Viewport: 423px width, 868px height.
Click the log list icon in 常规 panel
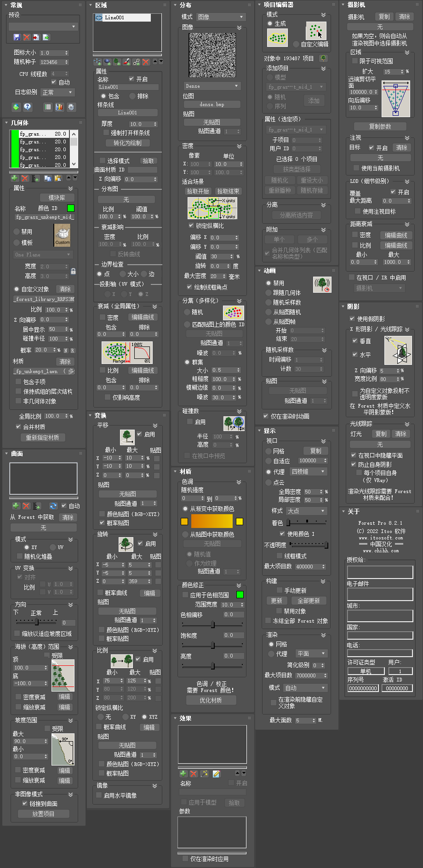click(x=47, y=107)
